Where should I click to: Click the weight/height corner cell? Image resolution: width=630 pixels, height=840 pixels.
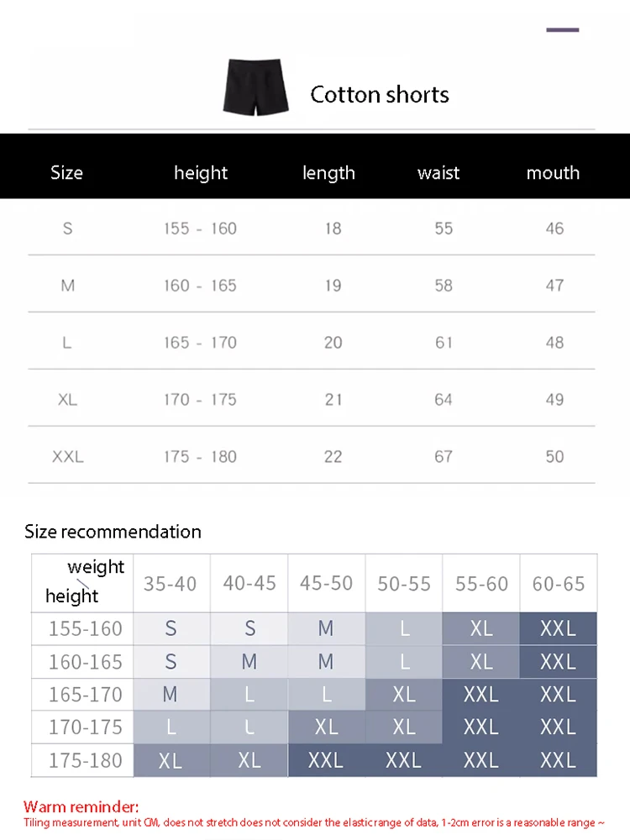click(82, 582)
